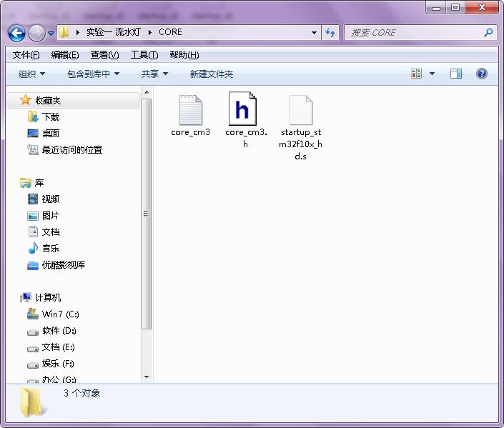The height and width of the screenshot is (428, 504).
Task: Click the startup_stm32f10x_hd.s file name label
Action: pyautogui.click(x=300, y=144)
